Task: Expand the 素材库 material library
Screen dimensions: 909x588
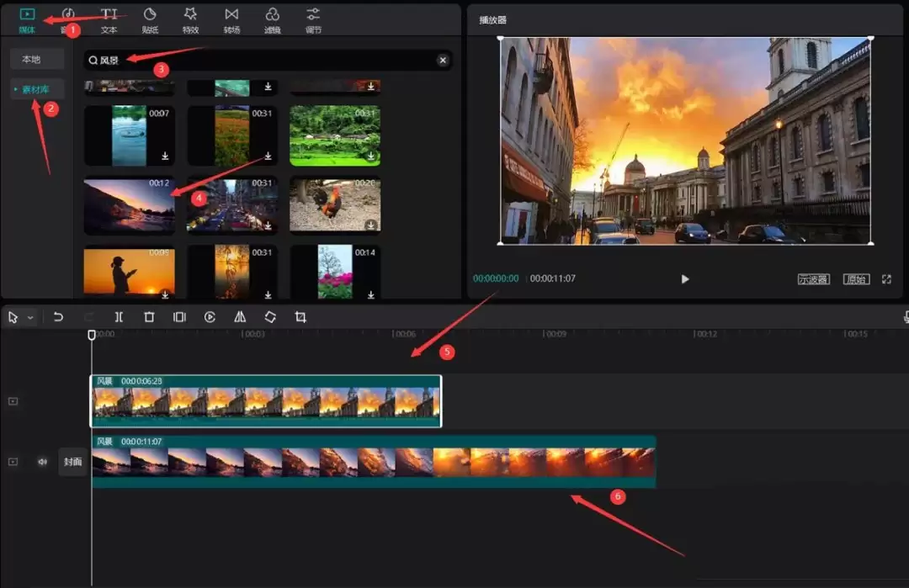Action: point(37,89)
